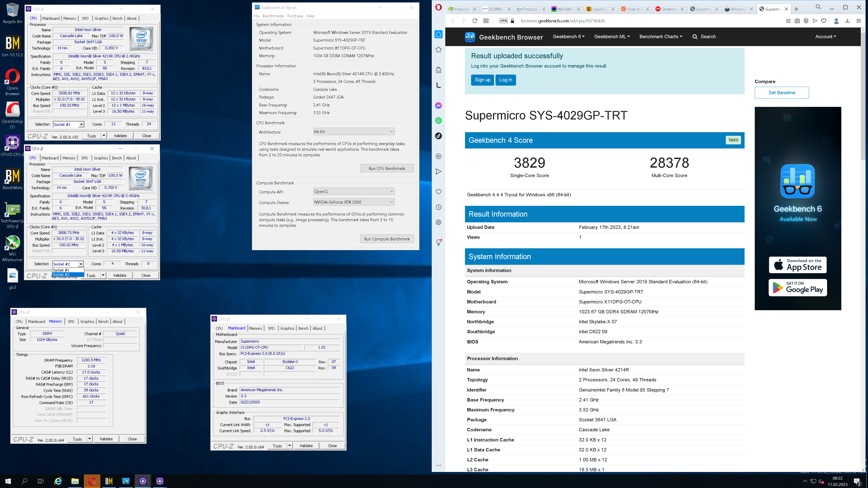868x488 pixels.
Task: Switch to Mainboard tab in top CPU-Z
Action: click(x=51, y=19)
